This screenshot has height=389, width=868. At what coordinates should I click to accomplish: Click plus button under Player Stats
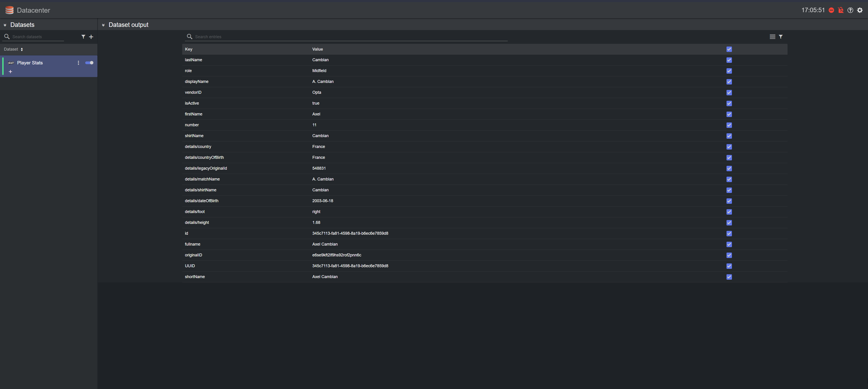(10, 72)
